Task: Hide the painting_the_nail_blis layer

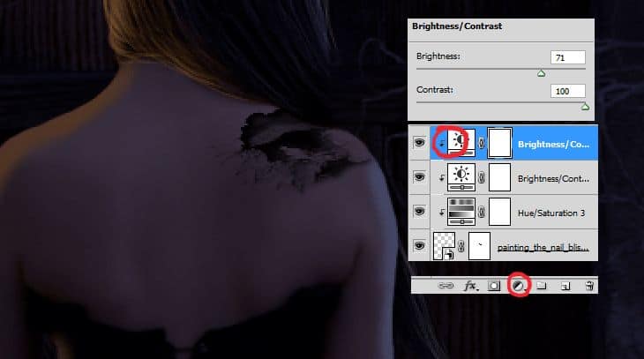Action: [419, 245]
